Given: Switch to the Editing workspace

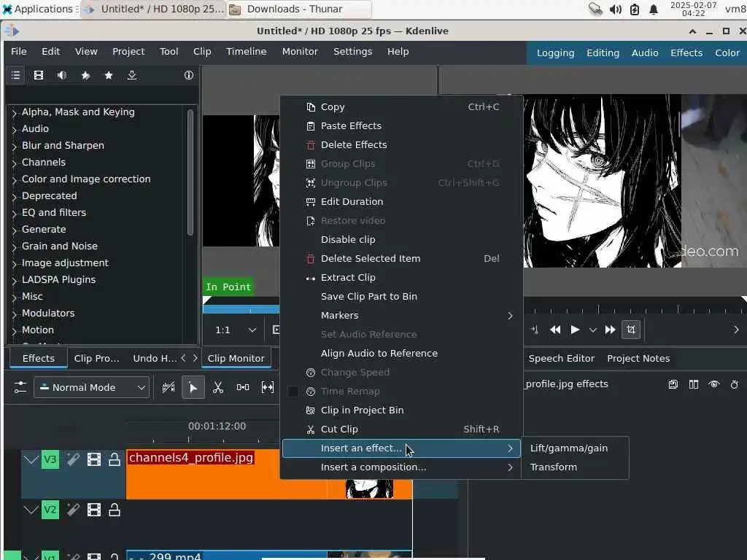Looking at the screenshot, I should 603,52.
